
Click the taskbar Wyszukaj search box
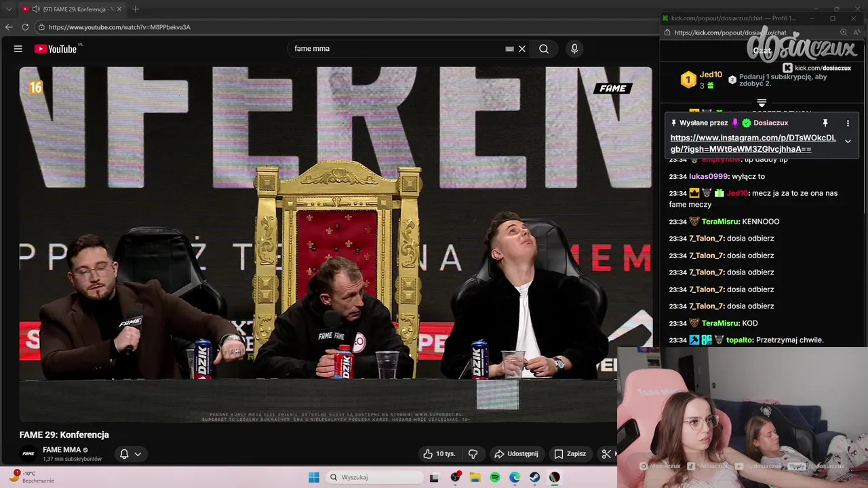pos(374,477)
